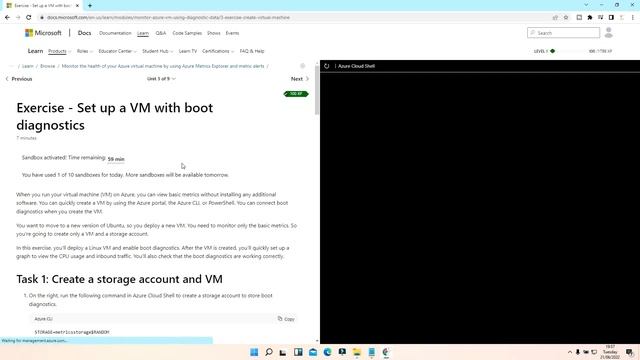Open the Documentation menu item
Screen dimensions: 640x360
pyautogui.click(x=115, y=33)
